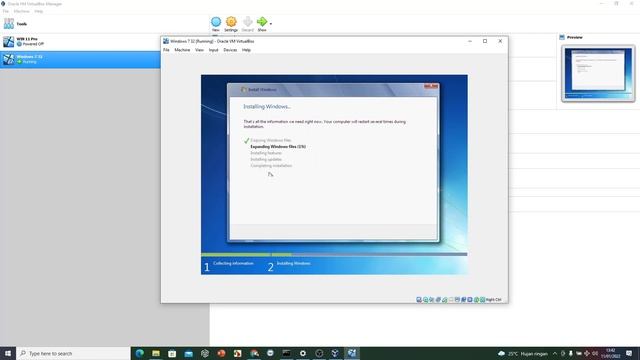
Task: Click the setup progress bar in installer
Action: [x=334, y=254]
